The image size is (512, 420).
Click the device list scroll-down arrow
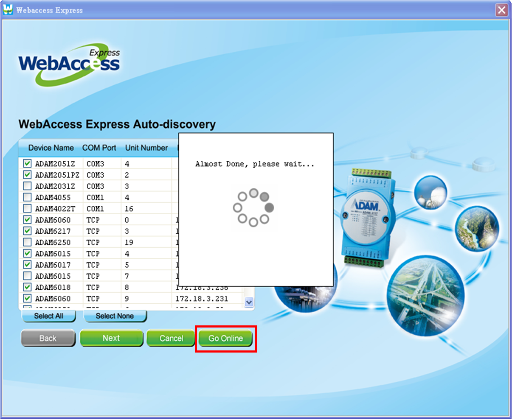[x=249, y=302]
